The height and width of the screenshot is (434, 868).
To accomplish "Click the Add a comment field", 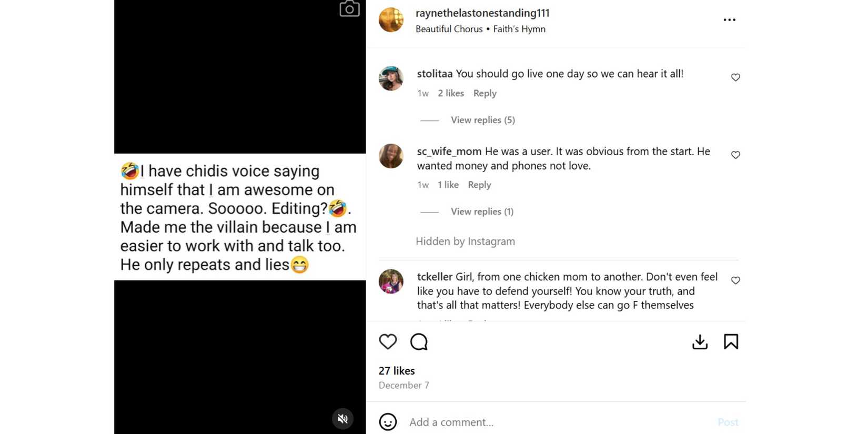I will (552, 422).
